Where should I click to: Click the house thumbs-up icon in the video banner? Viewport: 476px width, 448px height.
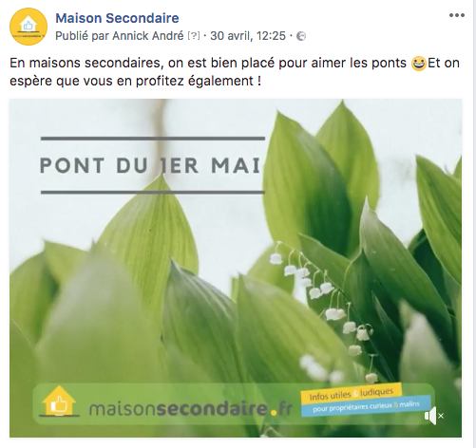pyautogui.click(x=59, y=401)
